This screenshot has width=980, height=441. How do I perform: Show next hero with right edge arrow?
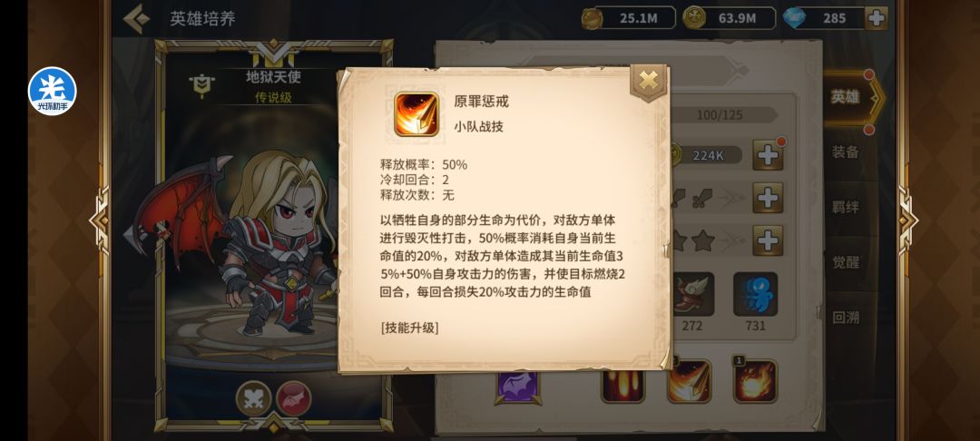[x=906, y=220]
